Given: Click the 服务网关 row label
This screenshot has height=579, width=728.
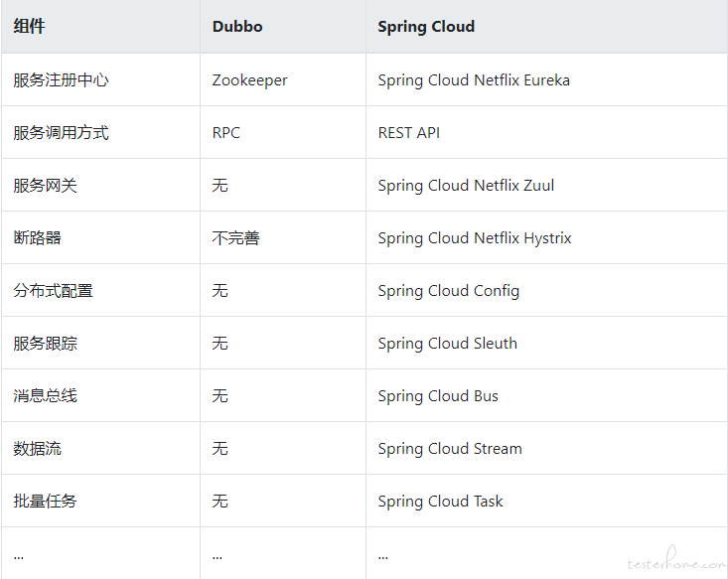Looking at the screenshot, I should coord(45,186).
